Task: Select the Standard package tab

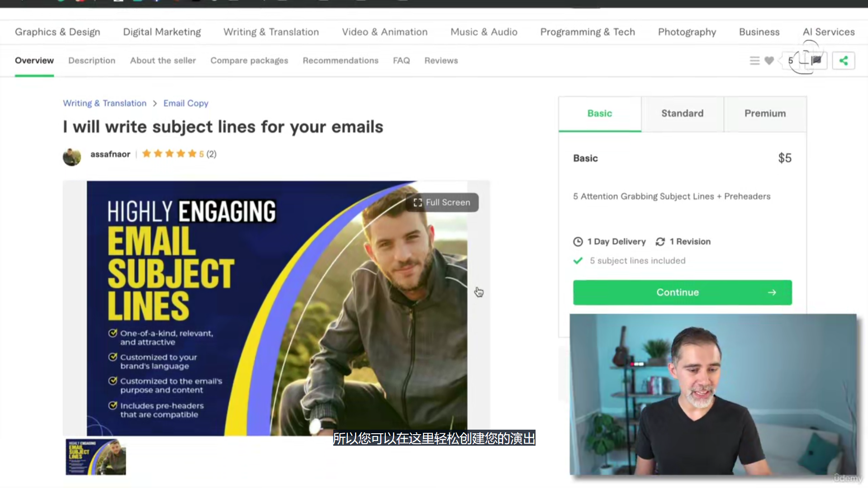Action: point(682,114)
